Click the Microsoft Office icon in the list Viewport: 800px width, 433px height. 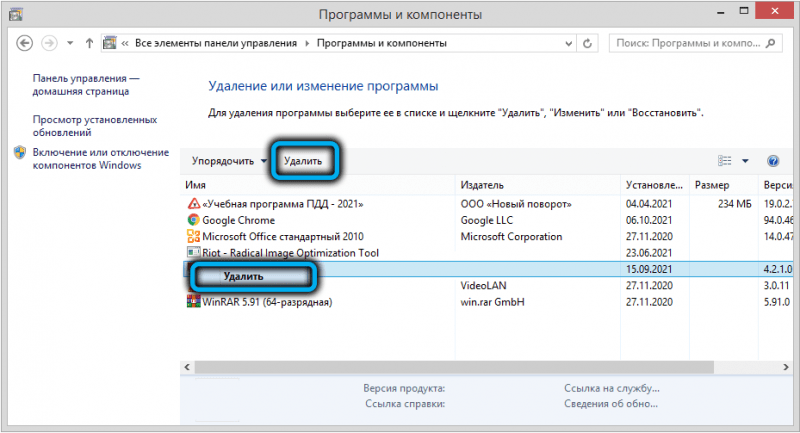click(x=193, y=236)
